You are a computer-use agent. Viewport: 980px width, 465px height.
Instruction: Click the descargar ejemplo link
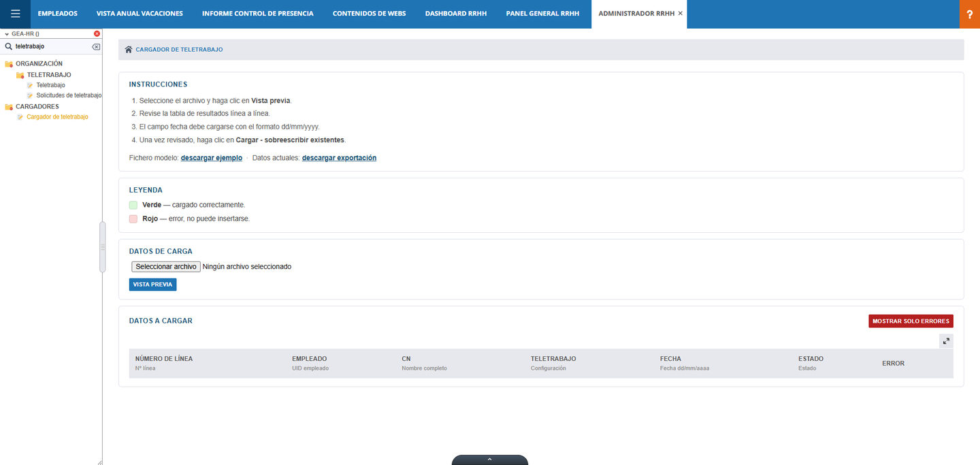pyautogui.click(x=212, y=158)
